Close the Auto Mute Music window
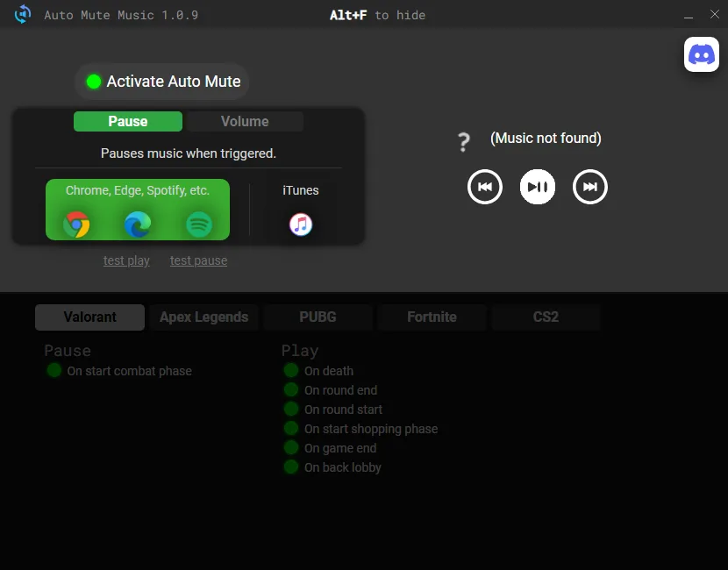This screenshot has width=728, height=570. 715,14
